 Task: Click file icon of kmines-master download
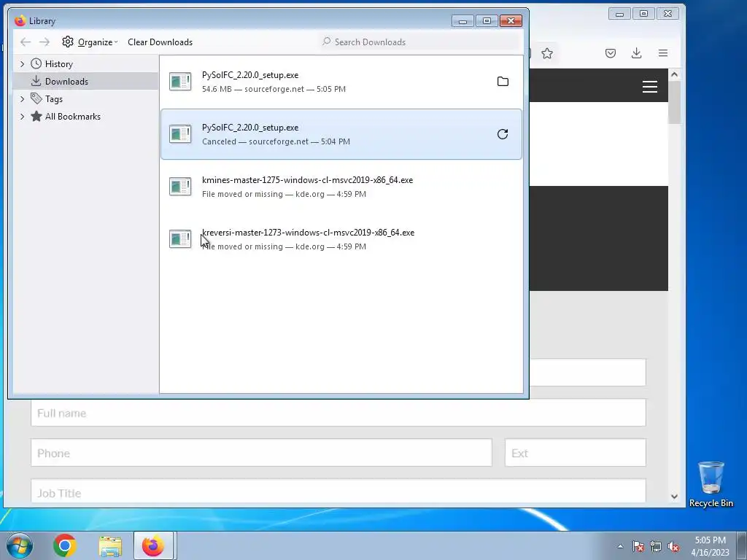pyautogui.click(x=180, y=186)
